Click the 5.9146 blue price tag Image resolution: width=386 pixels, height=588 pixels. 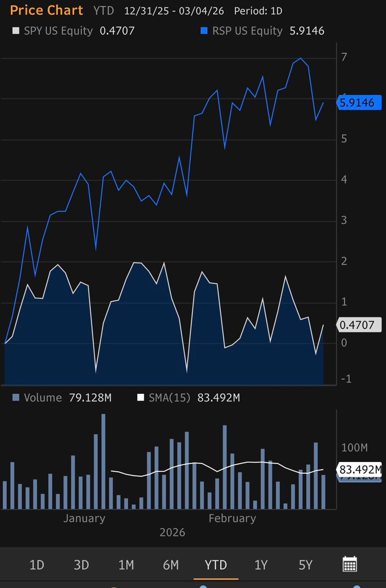pyautogui.click(x=359, y=103)
